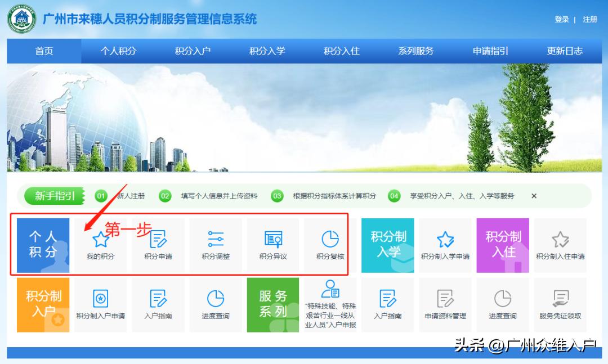The width and height of the screenshot is (608, 364).
Task: Open the 积分制入住申请 star icon
Action: pyautogui.click(x=561, y=239)
